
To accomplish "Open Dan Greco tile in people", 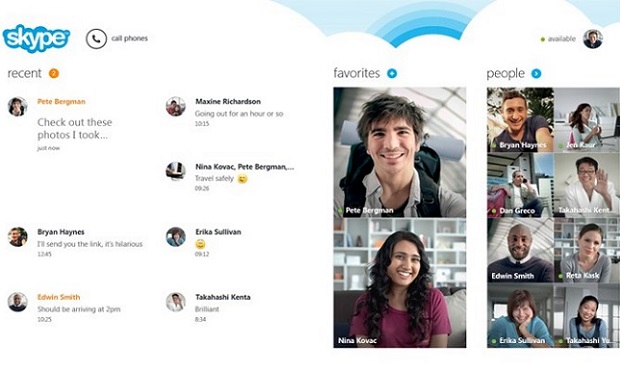I will (520, 185).
